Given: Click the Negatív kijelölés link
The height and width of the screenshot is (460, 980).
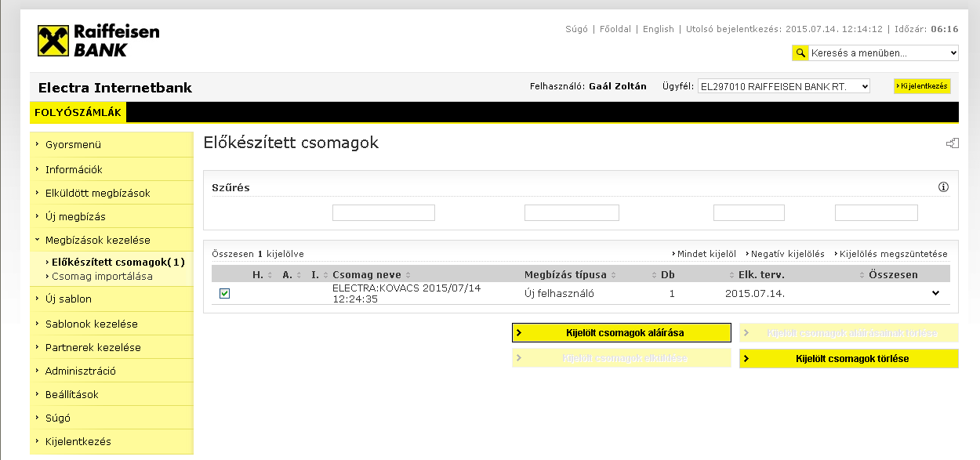Looking at the screenshot, I should pyautogui.click(x=788, y=254).
